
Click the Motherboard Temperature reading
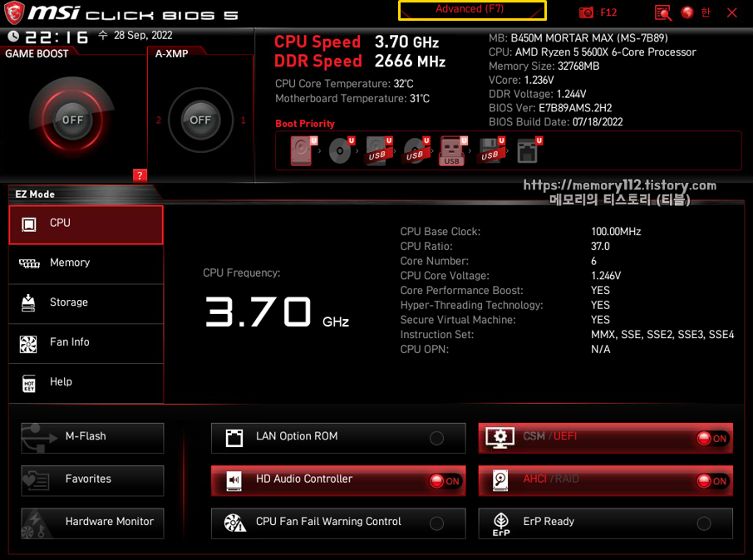point(352,98)
